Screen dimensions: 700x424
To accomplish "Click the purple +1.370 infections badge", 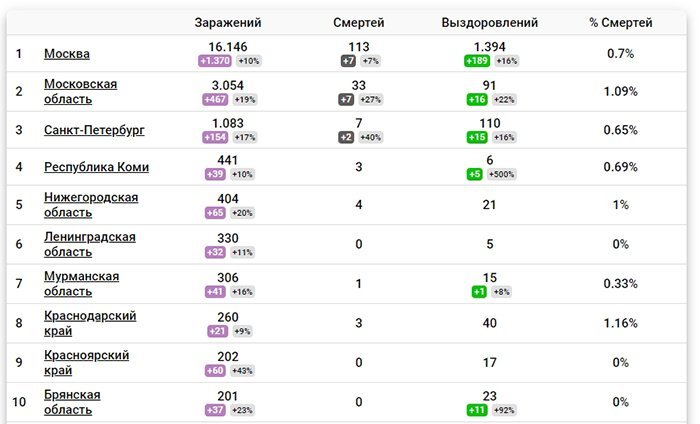I will click(x=216, y=61).
